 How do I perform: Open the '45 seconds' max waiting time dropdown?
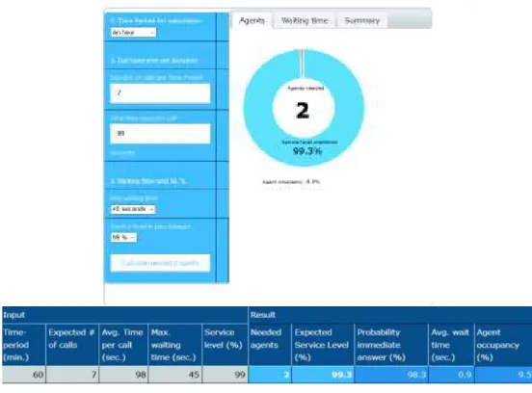tap(133, 209)
